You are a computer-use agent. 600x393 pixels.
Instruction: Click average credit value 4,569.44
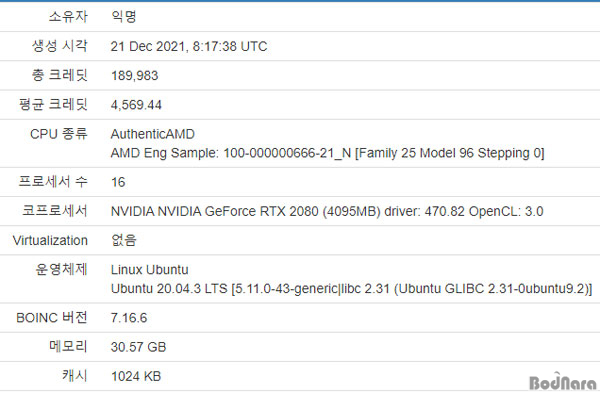(x=136, y=105)
